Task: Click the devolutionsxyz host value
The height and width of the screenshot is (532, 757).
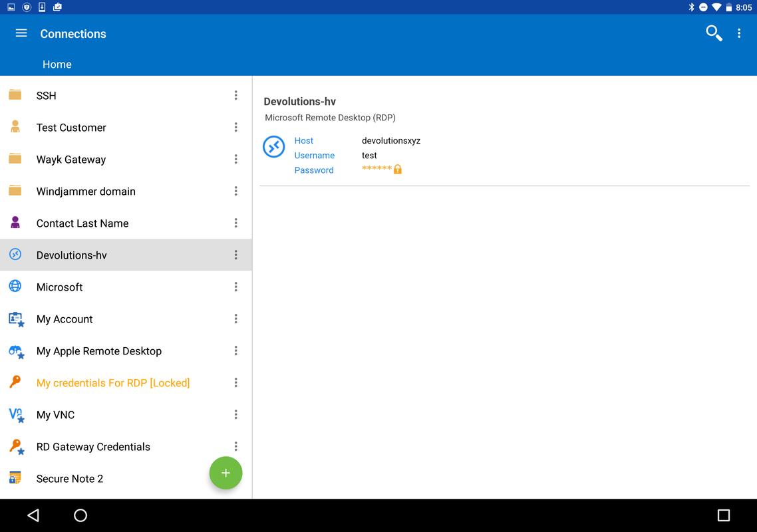Action: 391,140
